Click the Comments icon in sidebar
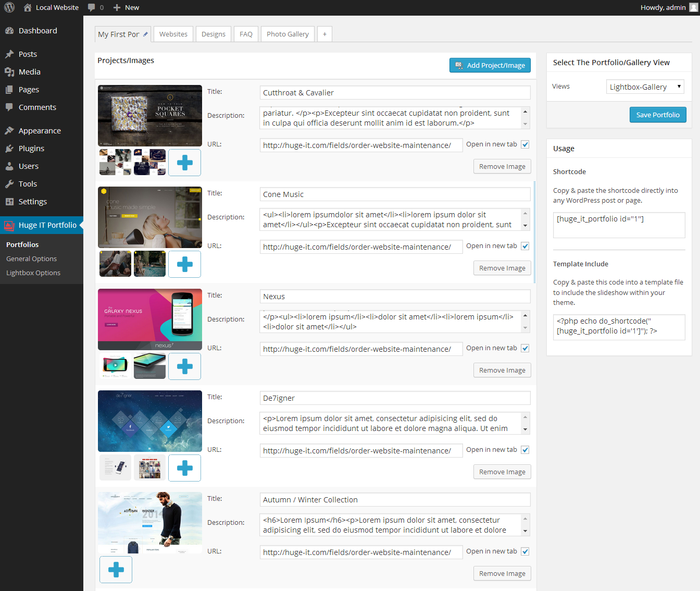Viewport: 700px width, 591px height. tap(9, 107)
